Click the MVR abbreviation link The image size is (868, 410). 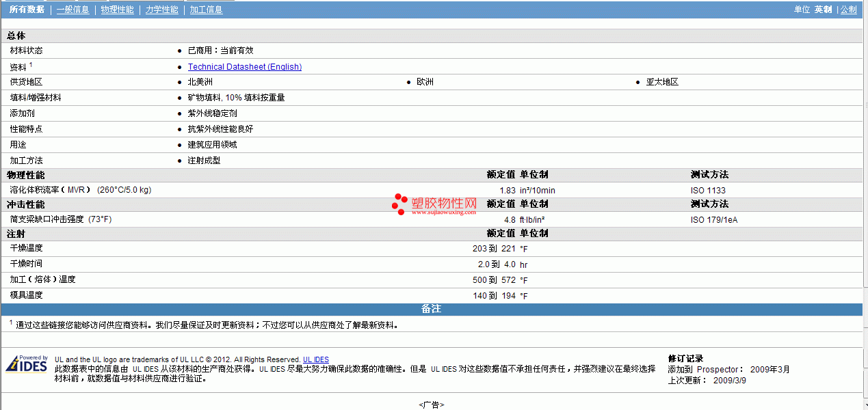pyautogui.click(x=76, y=190)
